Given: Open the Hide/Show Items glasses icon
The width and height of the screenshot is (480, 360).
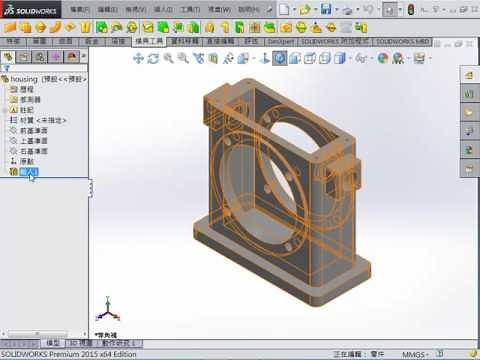Looking at the screenshot, I should coord(361,58).
